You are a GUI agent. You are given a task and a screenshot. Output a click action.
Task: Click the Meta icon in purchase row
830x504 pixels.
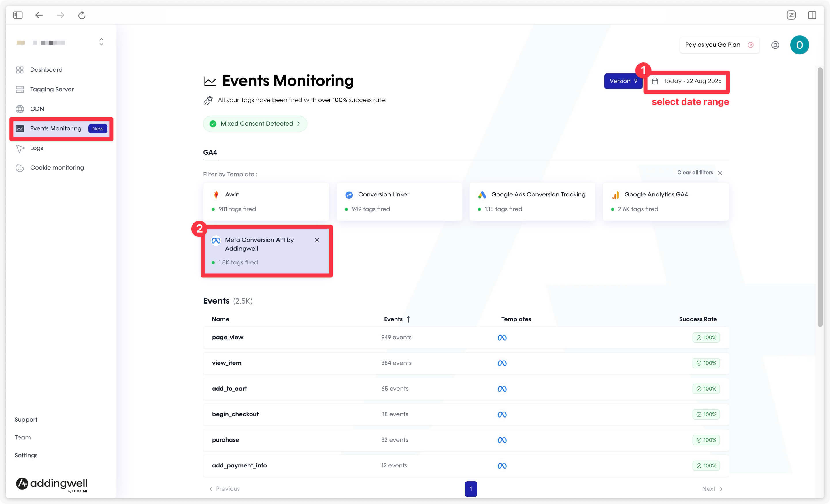[502, 440]
